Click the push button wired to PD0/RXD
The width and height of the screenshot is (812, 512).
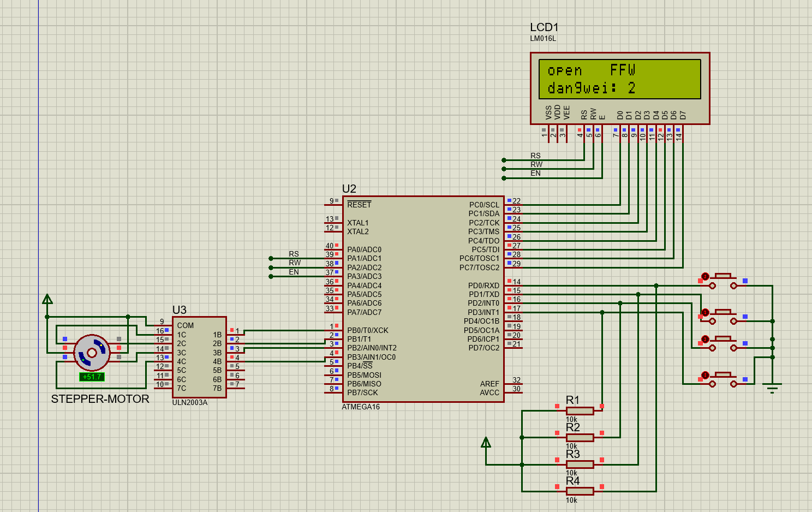point(723,281)
